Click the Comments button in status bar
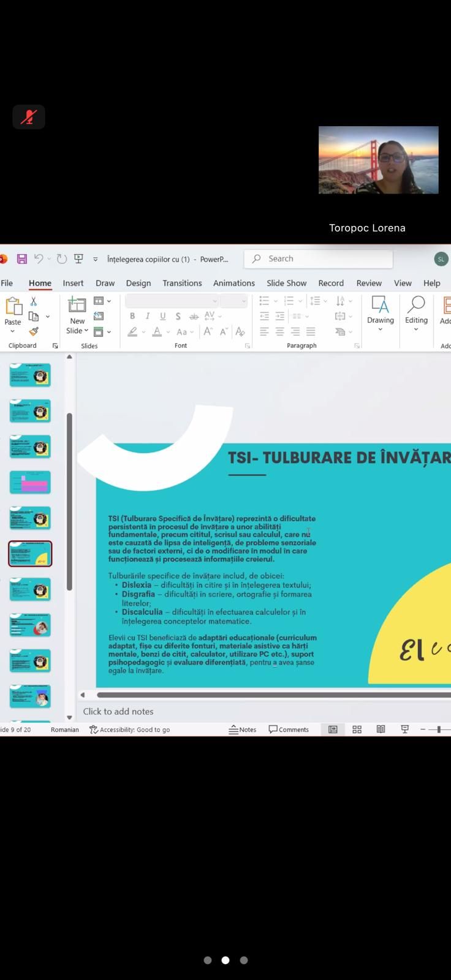The image size is (451, 980). point(289,729)
